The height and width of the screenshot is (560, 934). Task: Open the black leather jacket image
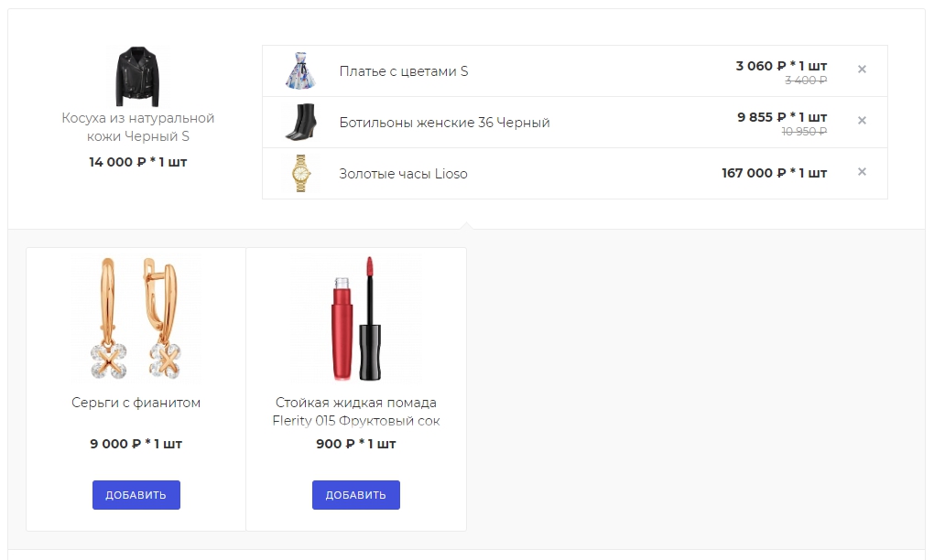click(137, 76)
